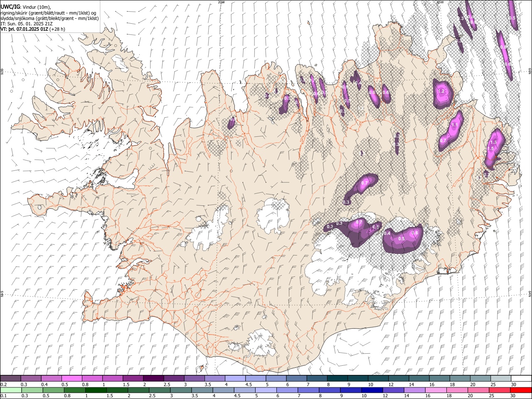Click the light pink 16–18 swatch in lower scale
532x399 pixels.
[x=436, y=390]
